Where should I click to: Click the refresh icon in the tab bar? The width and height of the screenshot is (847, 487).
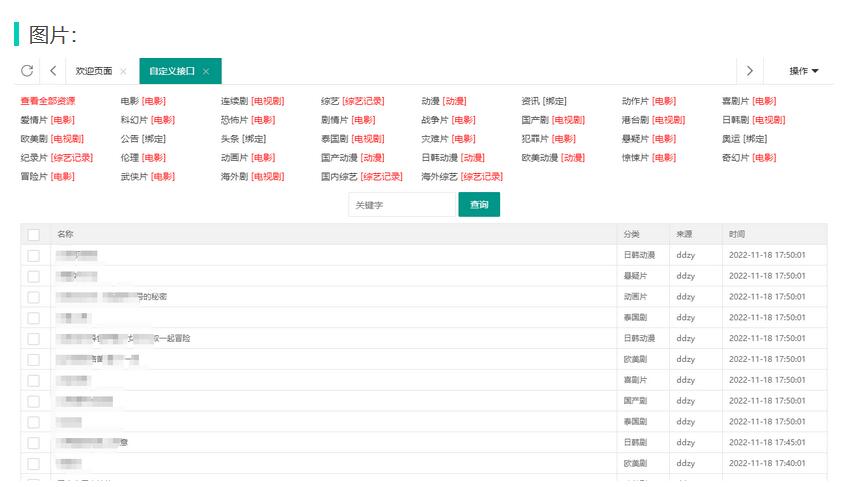27,71
